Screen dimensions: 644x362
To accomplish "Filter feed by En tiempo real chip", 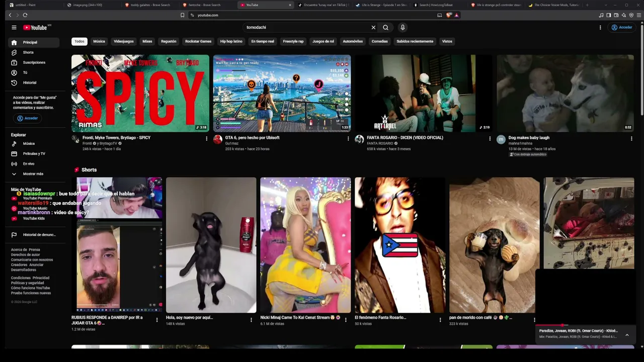I will [263, 41].
